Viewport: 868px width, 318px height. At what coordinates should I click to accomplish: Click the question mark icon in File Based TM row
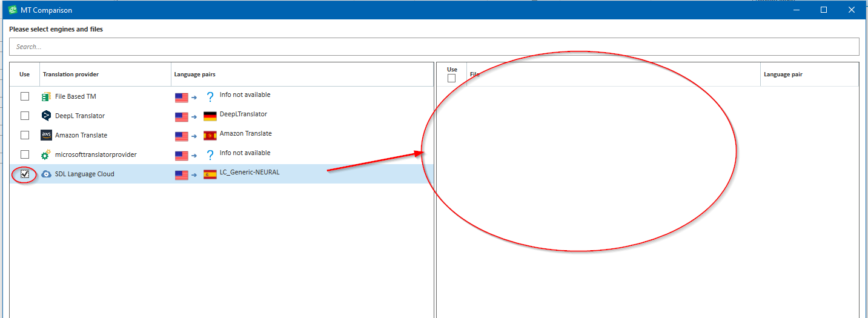pos(210,97)
